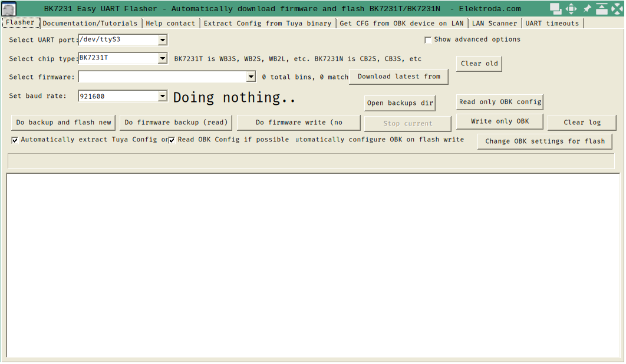Open the UART port dropdown
The height and width of the screenshot is (364, 626).
pyautogui.click(x=163, y=40)
